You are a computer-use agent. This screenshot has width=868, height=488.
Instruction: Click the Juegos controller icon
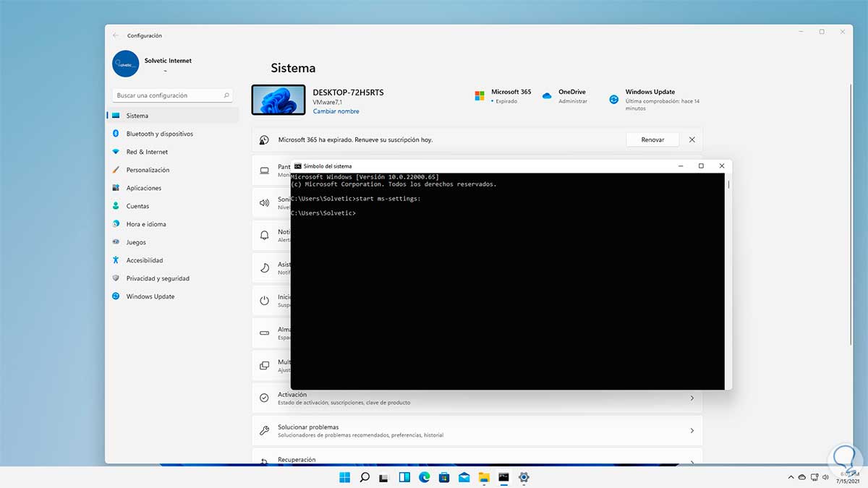coord(116,242)
